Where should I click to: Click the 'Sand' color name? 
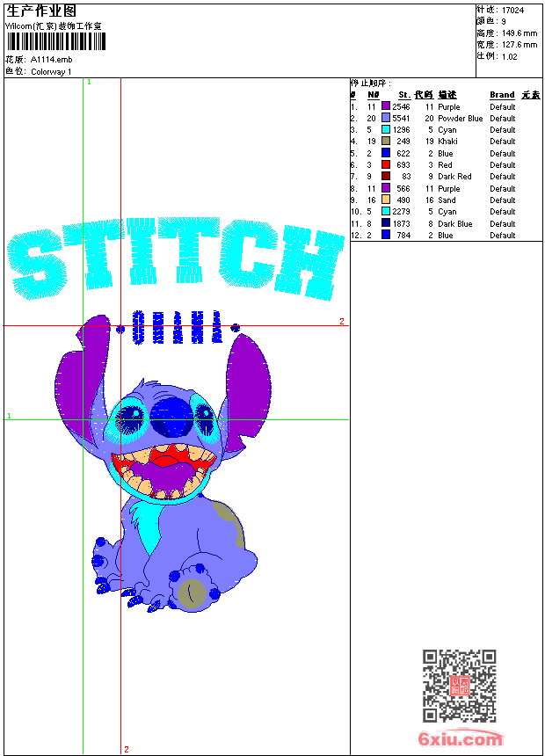coord(447,200)
